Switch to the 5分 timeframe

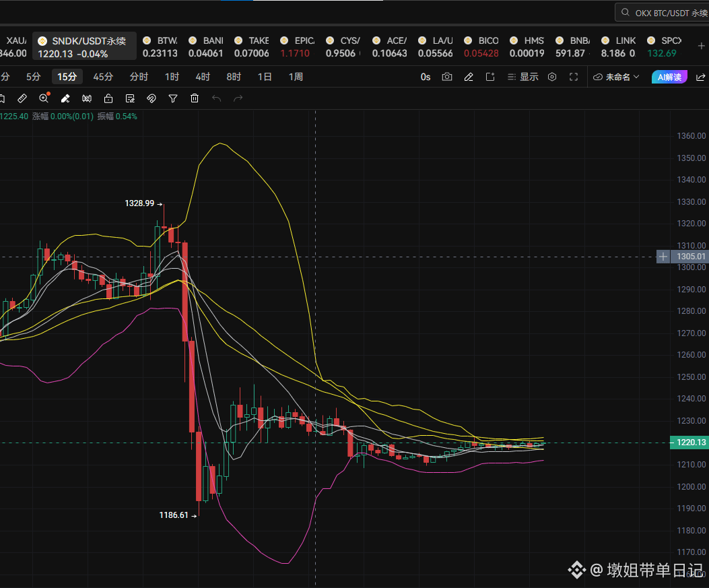coord(33,77)
